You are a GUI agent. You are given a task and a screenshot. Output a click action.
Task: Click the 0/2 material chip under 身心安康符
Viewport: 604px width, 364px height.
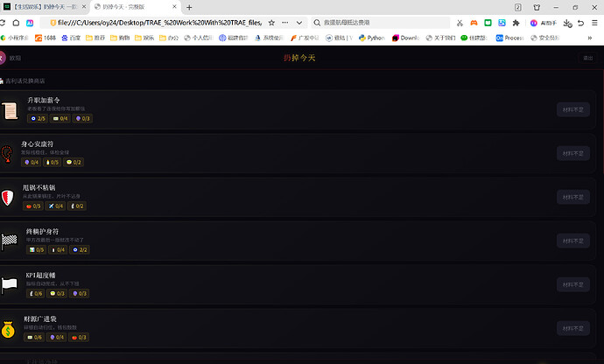pos(74,163)
